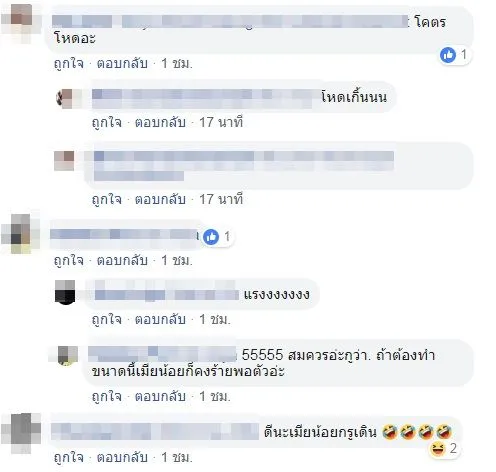Click the 17 นาที timestamp under the โหดเกิ้นนน reply

[x=221, y=123]
